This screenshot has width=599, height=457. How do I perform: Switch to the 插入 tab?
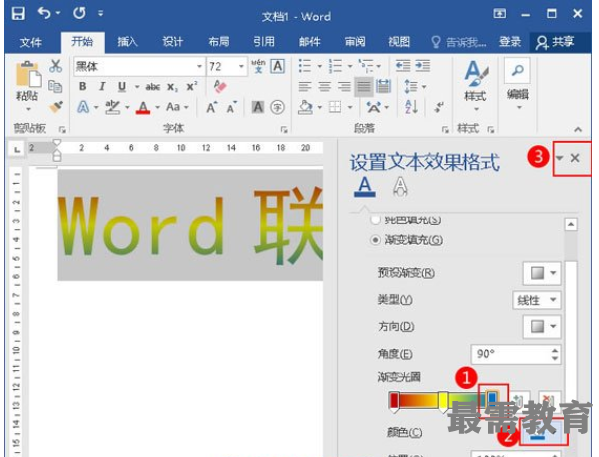point(127,42)
